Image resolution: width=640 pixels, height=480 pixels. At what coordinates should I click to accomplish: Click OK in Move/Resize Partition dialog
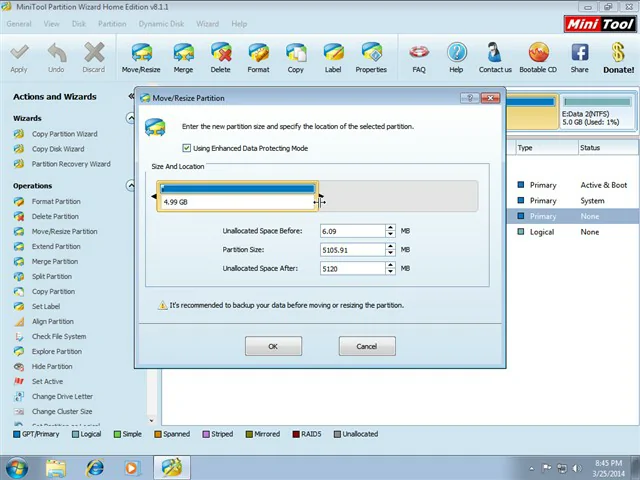(x=273, y=346)
